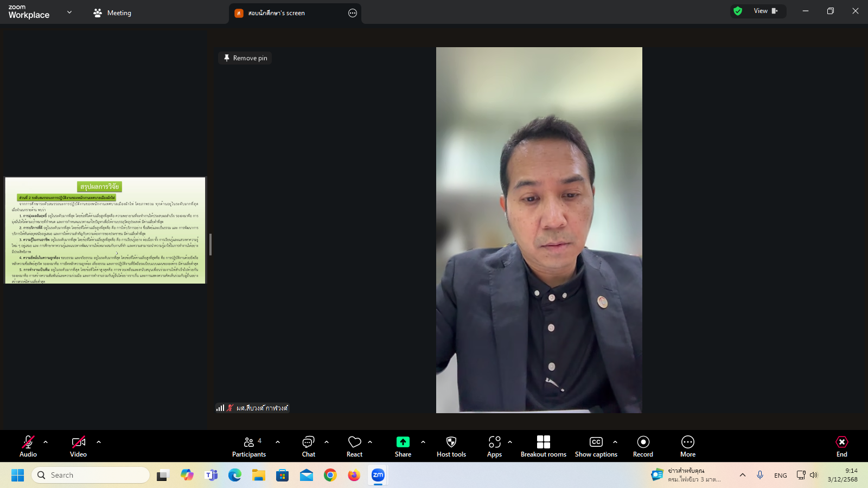The height and width of the screenshot is (488, 868).
Task: Open the Participants list
Action: tap(249, 446)
